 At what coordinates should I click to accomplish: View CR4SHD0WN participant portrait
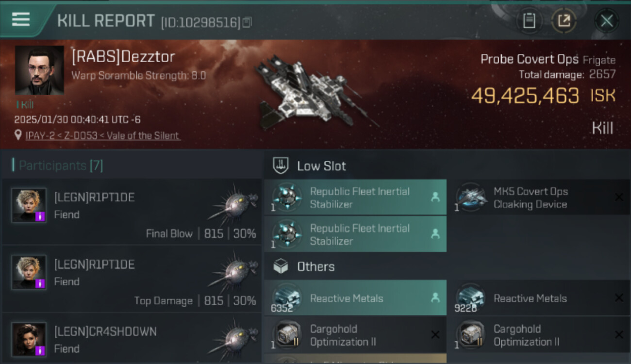29,339
